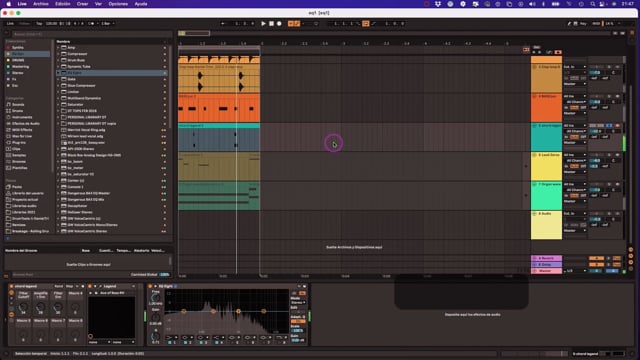This screenshot has height=360, width=640.
Task: Expand the Gate folder in the browser
Action: (58, 79)
